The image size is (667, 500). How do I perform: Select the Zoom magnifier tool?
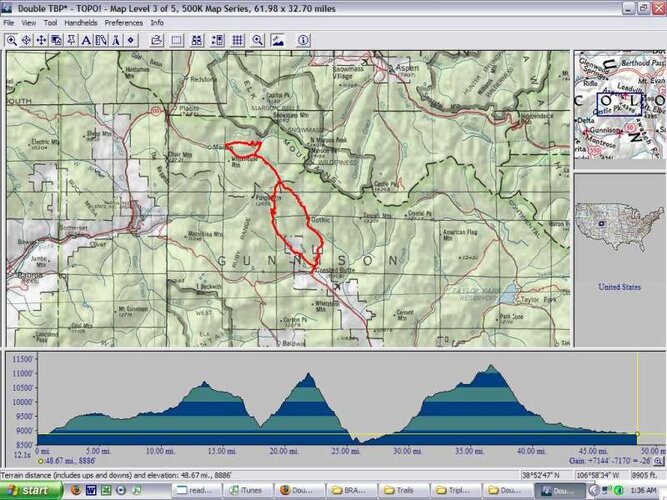(11, 40)
